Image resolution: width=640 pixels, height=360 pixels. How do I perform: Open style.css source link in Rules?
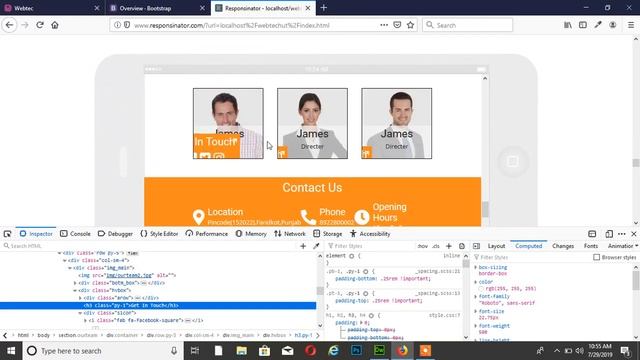pos(444,316)
